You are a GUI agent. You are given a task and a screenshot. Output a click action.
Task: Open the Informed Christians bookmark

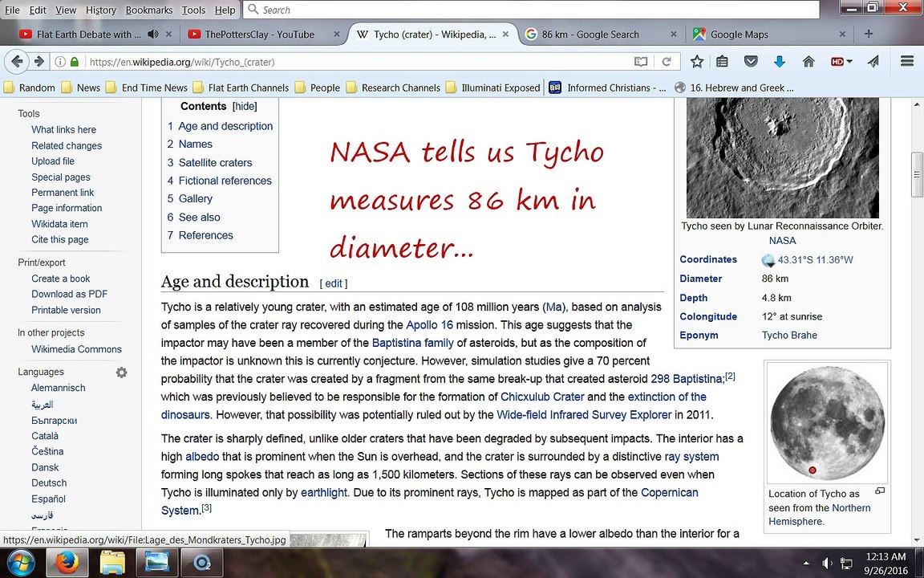click(x=607, y=88)
